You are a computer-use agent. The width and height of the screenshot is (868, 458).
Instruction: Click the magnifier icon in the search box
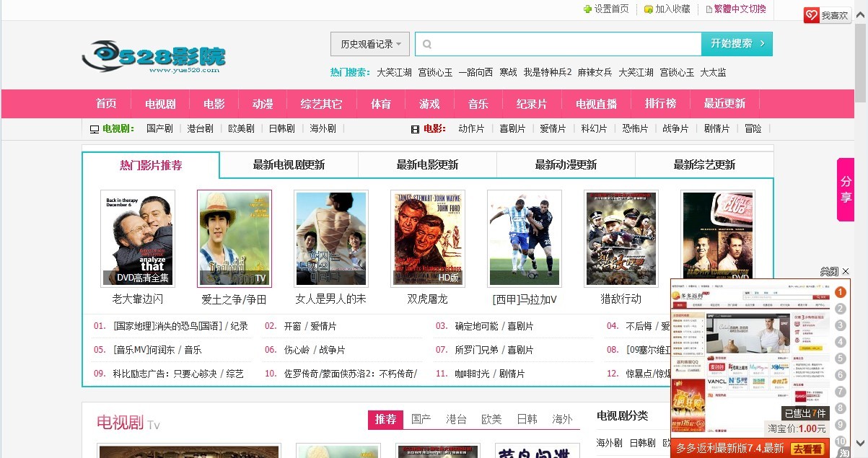[428, 43]
